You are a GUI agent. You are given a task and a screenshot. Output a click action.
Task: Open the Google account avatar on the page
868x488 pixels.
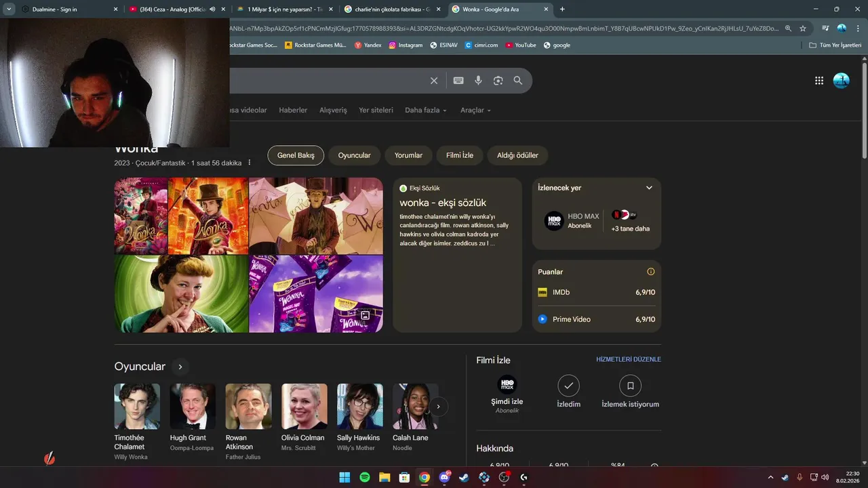coord(841,81)
